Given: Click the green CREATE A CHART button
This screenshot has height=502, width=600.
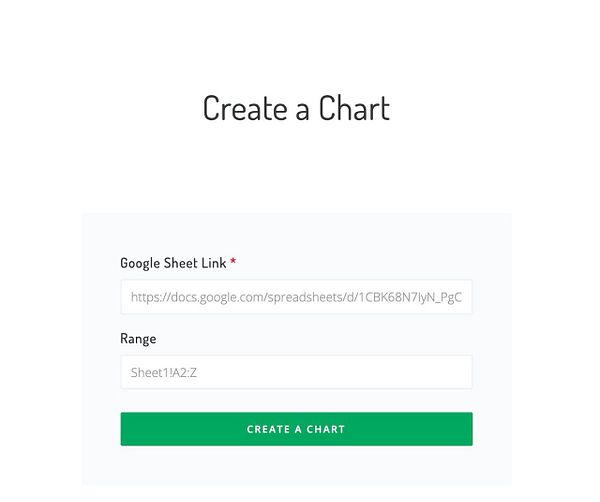Looking at the screenshot, I should (x=297, y=429).
